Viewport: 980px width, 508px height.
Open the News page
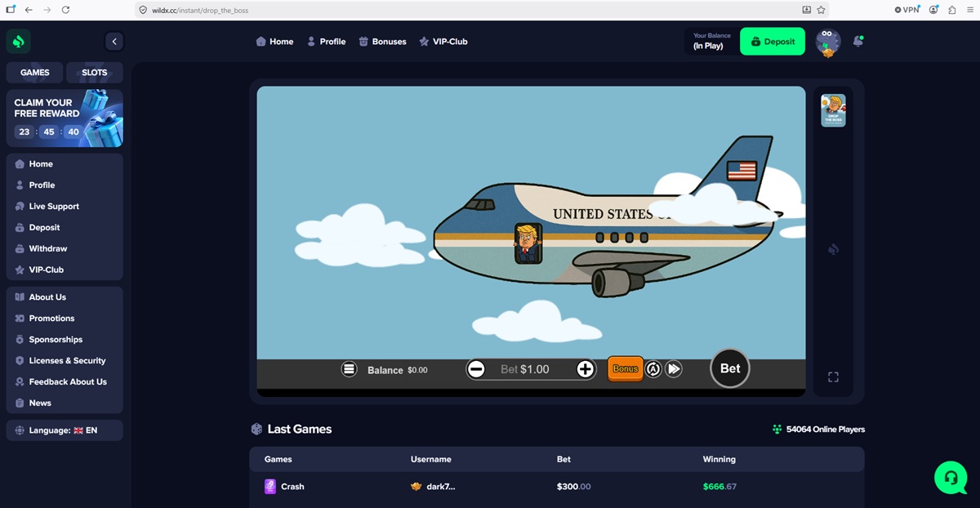65,403
